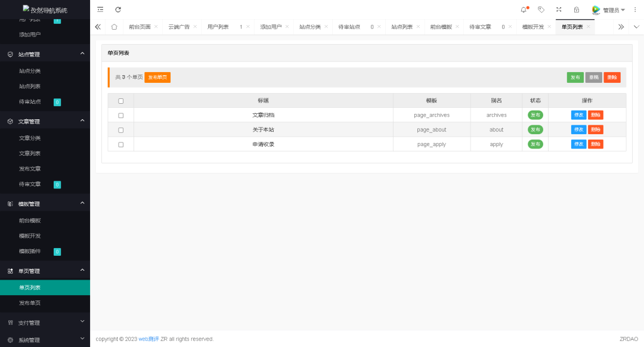Viewport: 644px width, 347px height.
Task: Open the three-dot more options menu
Action: (x=635, y=10)
